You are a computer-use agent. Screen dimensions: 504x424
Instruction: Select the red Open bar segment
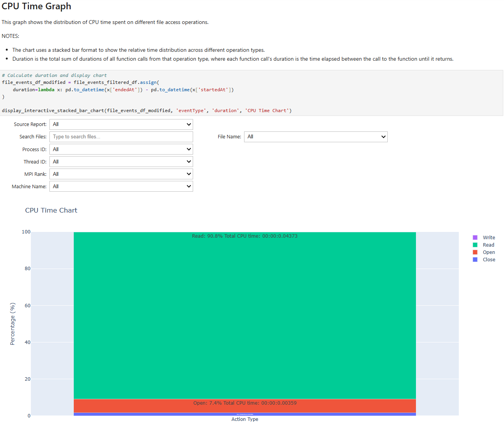[x=245, y=406]
